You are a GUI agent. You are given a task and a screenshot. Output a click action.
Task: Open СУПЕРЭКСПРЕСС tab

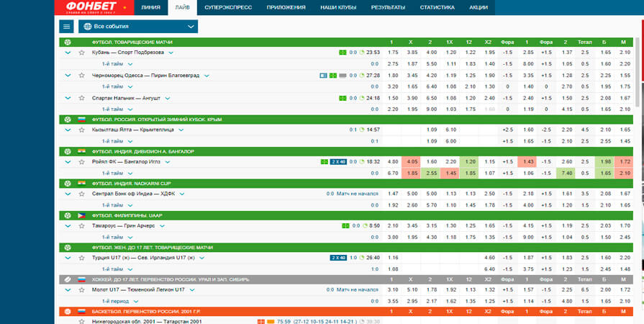(x=228, y=7)
